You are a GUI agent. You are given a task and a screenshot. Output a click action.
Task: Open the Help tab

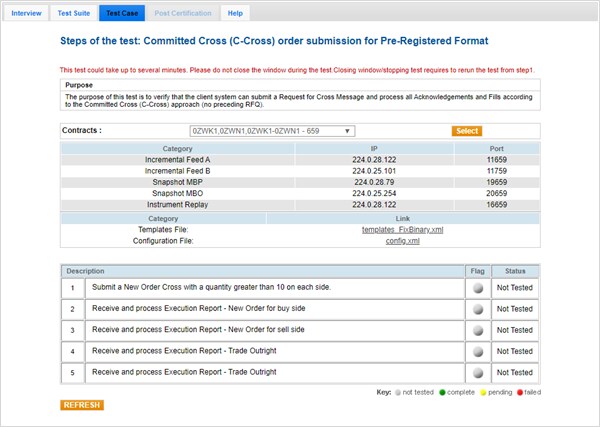(235, 13)
